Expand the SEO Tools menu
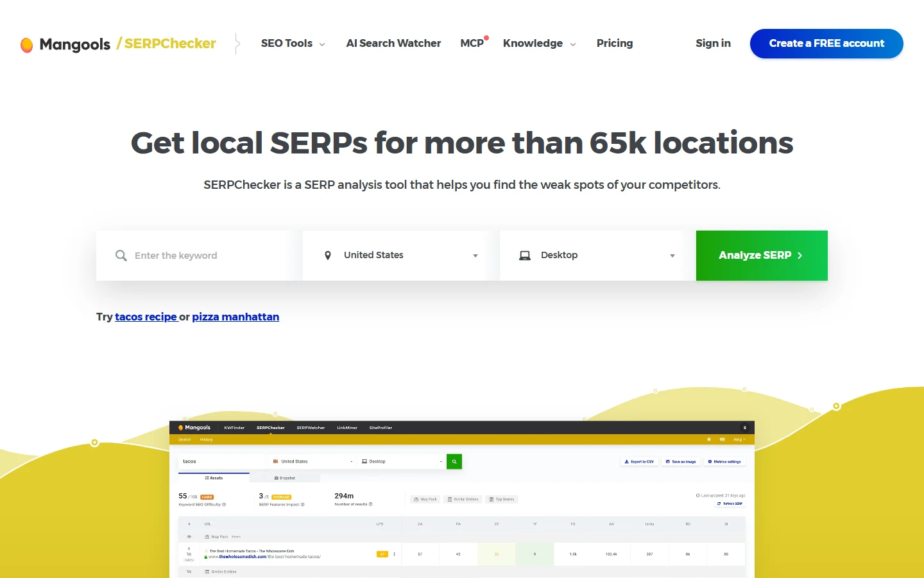Screen dimensions: 924x578 [x=293, y=43]
